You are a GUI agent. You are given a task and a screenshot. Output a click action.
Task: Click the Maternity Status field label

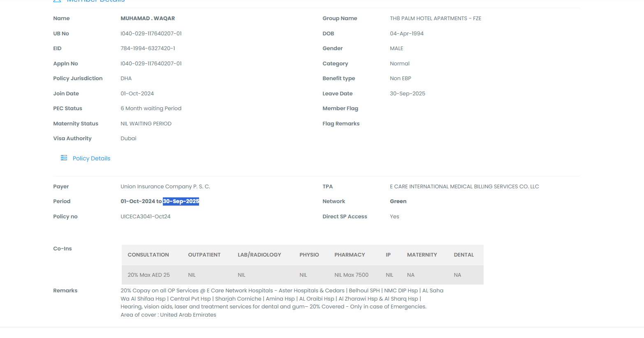tap(76, 124)
